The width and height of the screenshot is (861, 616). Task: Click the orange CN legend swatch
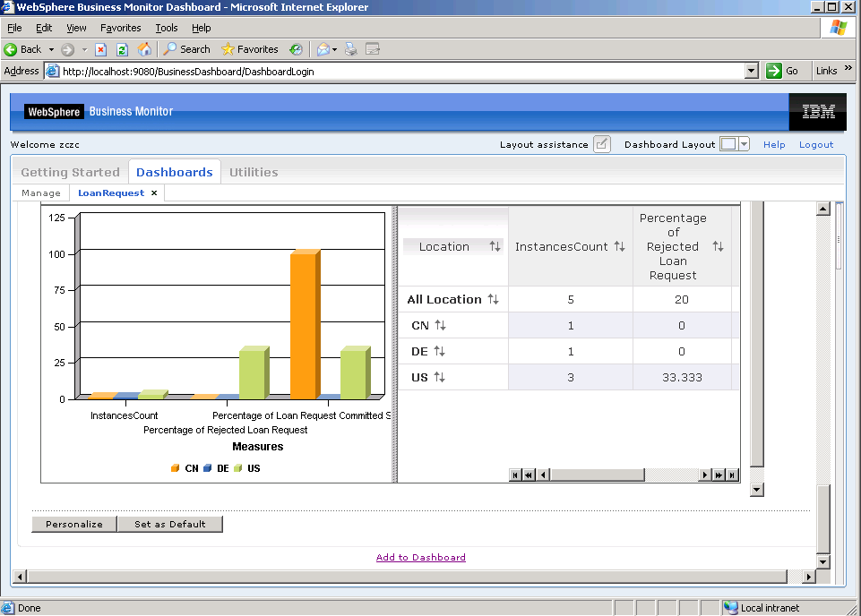(x=176, y=468)
